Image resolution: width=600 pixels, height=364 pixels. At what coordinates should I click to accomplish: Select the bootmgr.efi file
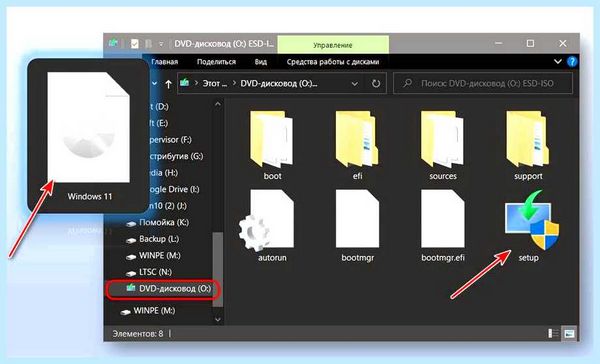coord(443,225)
